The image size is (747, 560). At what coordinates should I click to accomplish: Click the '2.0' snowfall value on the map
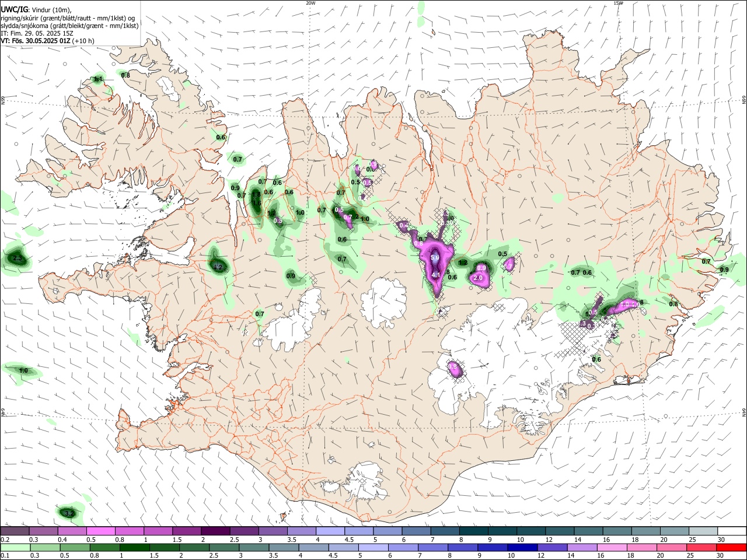478,278
